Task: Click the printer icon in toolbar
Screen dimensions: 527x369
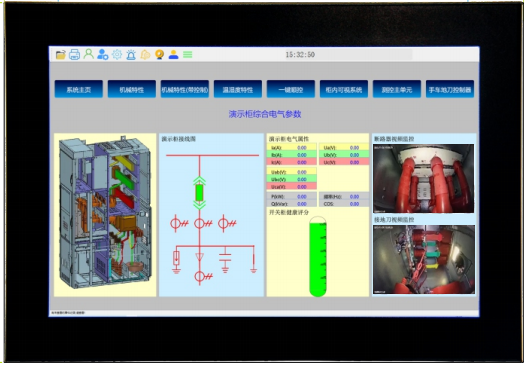Action: 74,54
